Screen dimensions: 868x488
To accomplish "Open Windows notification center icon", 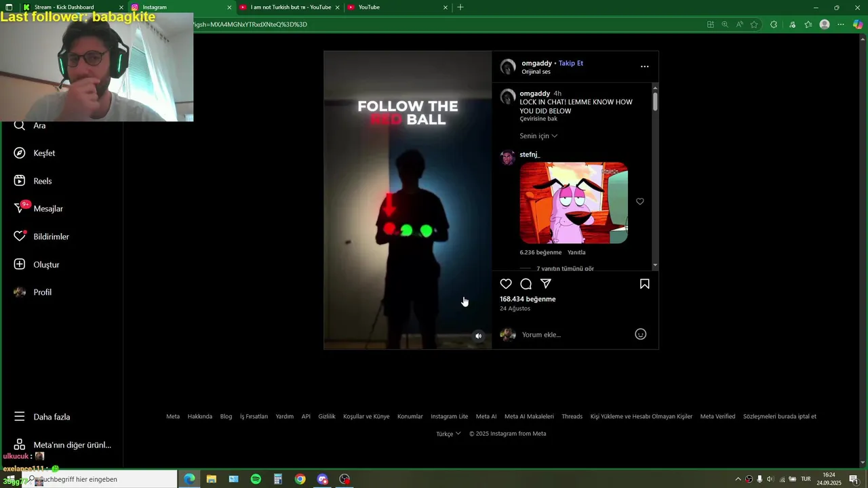I will click(x=854, y=479).
